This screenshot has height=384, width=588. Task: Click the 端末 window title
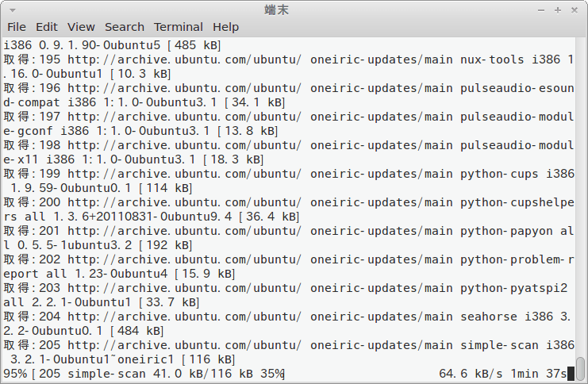click(x=276, y=10)
